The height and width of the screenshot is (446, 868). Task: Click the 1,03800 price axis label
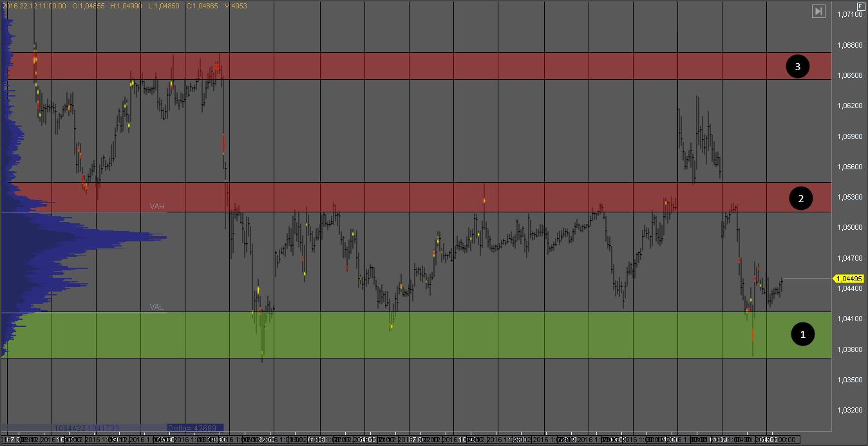(x=851, y=349)
